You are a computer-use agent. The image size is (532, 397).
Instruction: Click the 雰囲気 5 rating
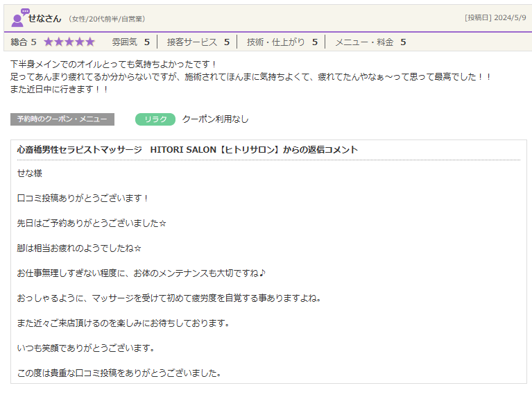click(x=130, y=42)
